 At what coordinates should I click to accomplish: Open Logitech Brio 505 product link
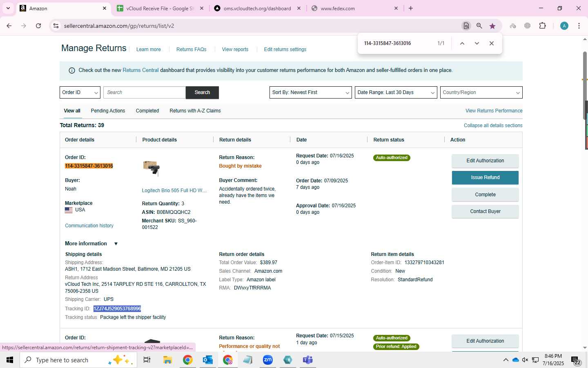point(174,191)
